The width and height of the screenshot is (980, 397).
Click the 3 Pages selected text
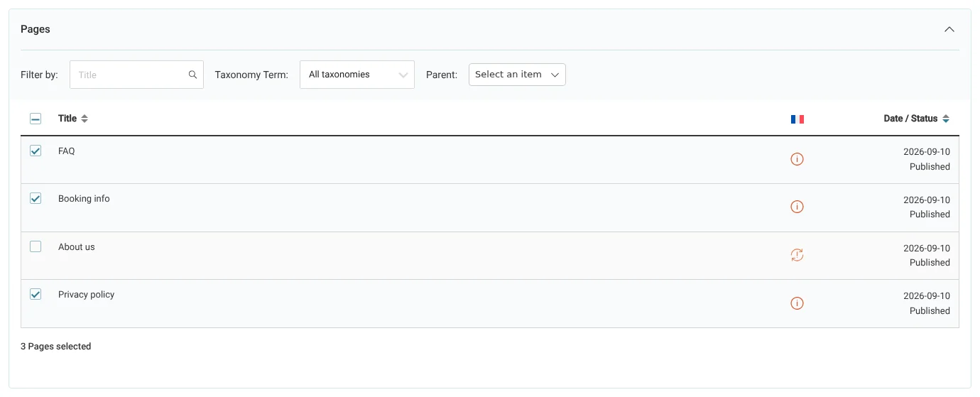(55, 347)
